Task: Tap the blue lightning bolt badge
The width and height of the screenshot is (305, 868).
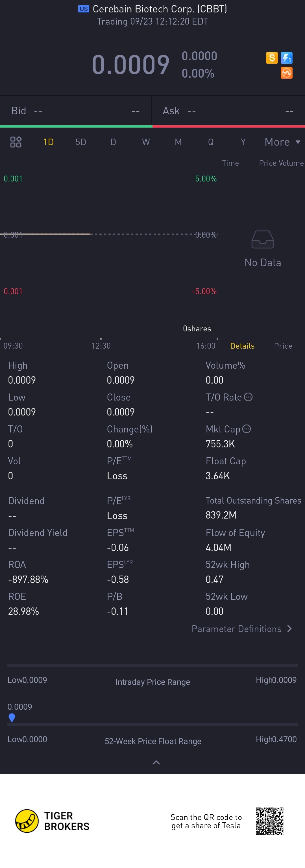Action: coord(286,58)
